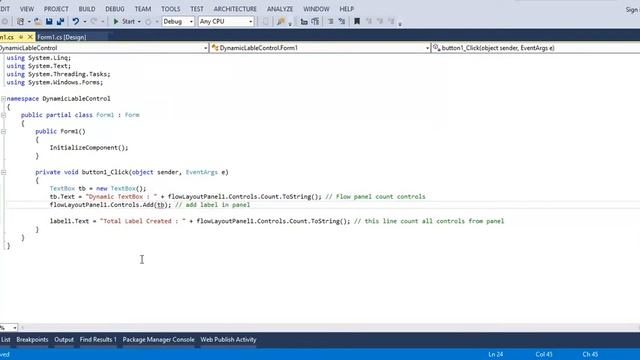Click the 'Col 45' status bar indicator
This screenshot has width=640, height=360.
click(544, 354)
